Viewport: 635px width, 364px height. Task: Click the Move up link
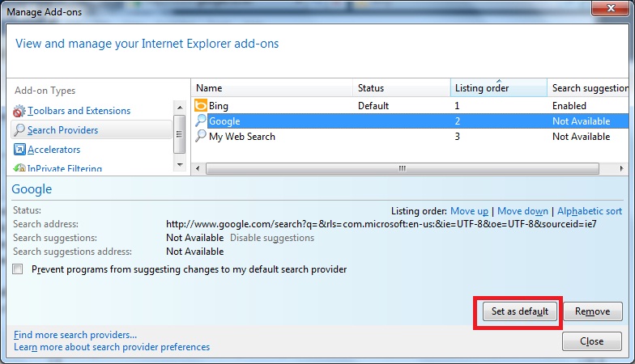(470, 211)
